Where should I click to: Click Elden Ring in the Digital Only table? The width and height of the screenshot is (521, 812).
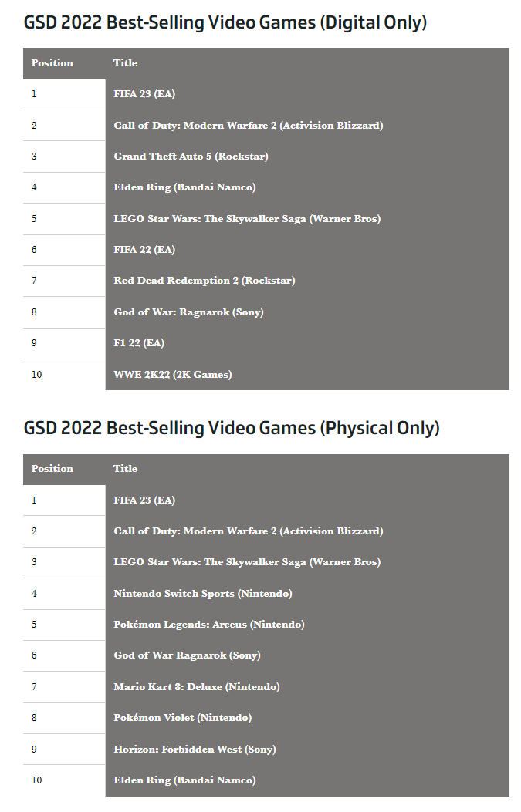(184, 187)
